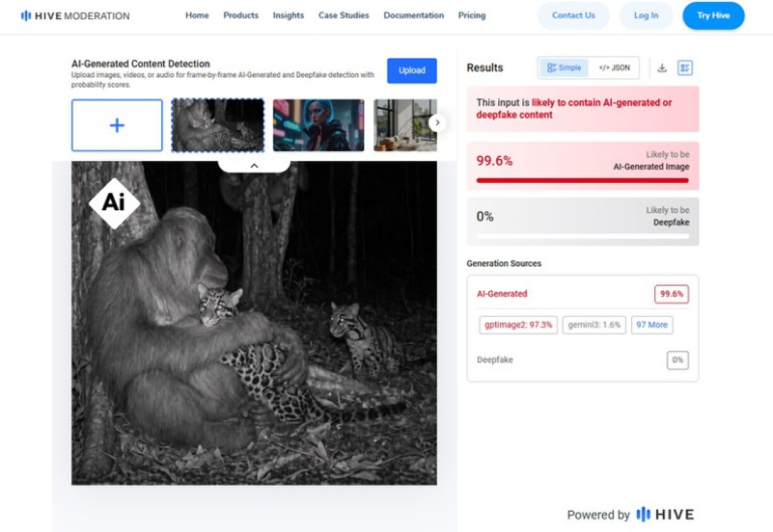Click the results list layout icon

point(685,68)
